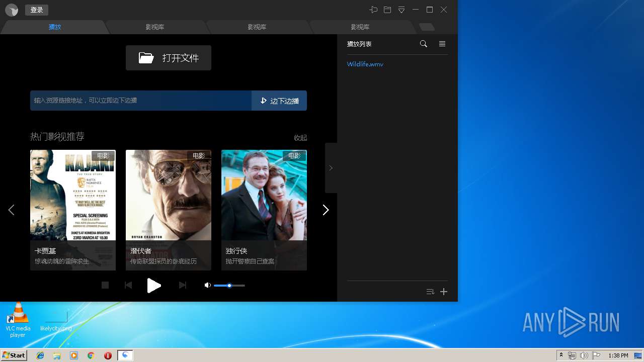Launch Internet Explorer from the taskbar
644x362 pixels.
tap(40, 355)
